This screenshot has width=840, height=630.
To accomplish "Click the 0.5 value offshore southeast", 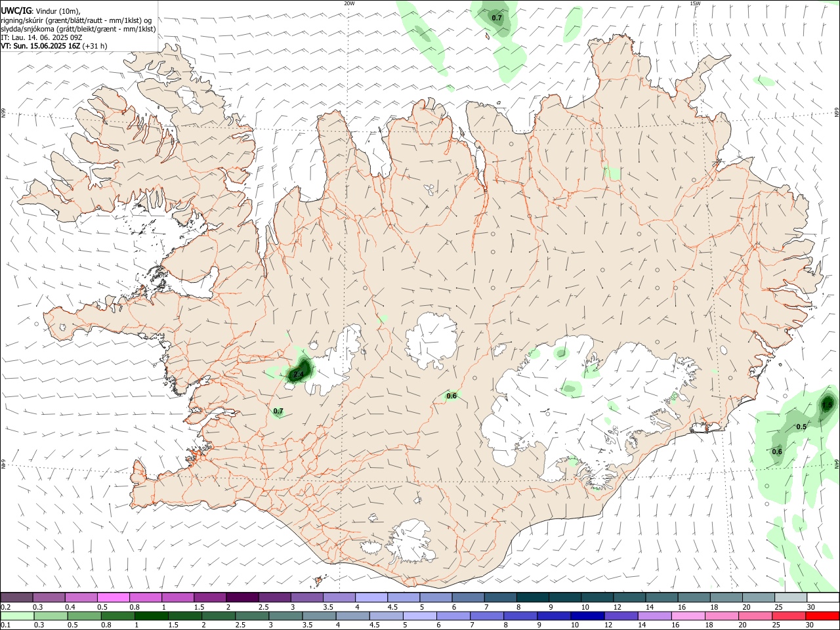I will click(x=801, y=427).
